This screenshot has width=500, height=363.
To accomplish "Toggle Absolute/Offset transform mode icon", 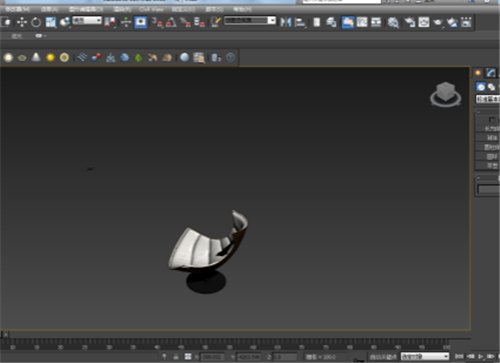I will [188, 357].
